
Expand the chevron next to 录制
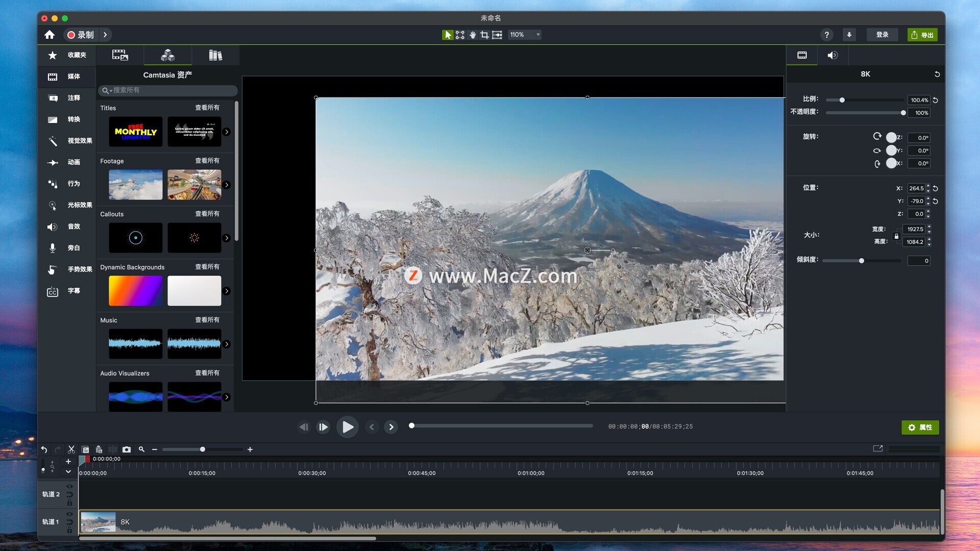point(105,35)
